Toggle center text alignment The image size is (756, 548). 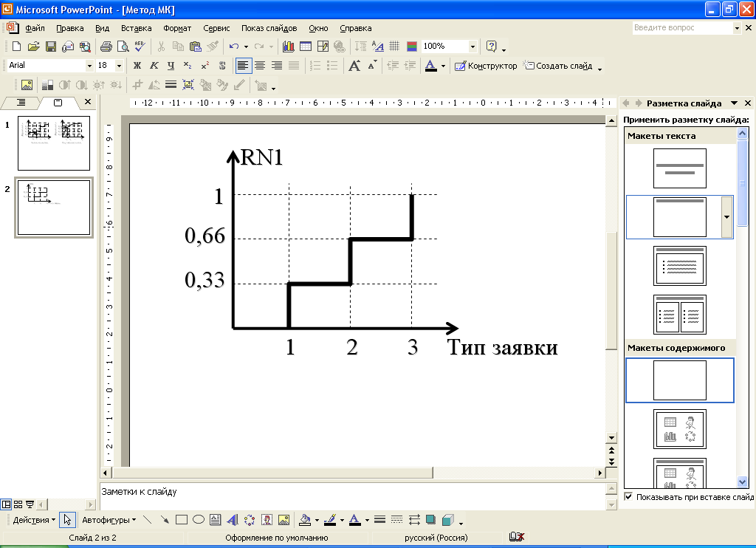(x=260, y=66)
